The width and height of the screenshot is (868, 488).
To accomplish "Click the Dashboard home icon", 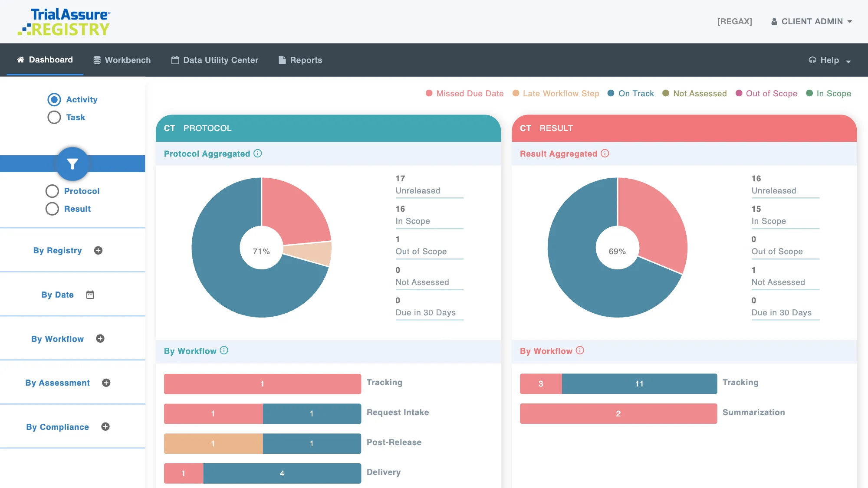I will coord(20,60).
